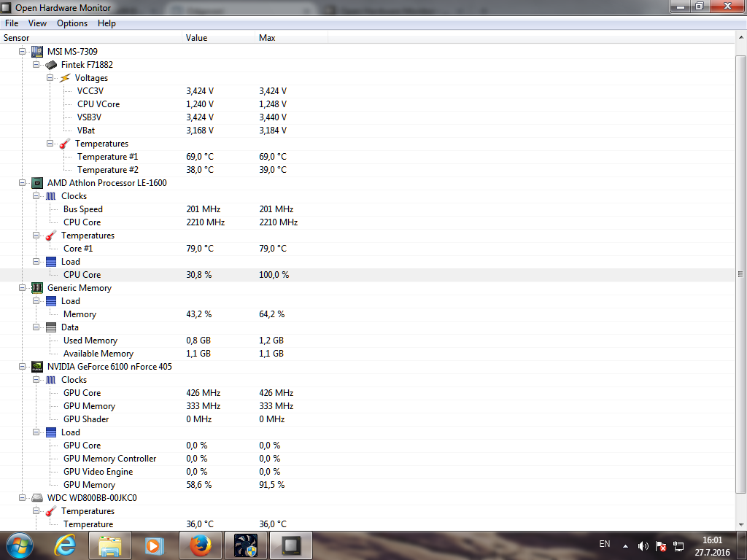This screenshot has height=560, width=747.
Task: Launch Internet Explorer from the taskbar
Action: pos(64,545)
